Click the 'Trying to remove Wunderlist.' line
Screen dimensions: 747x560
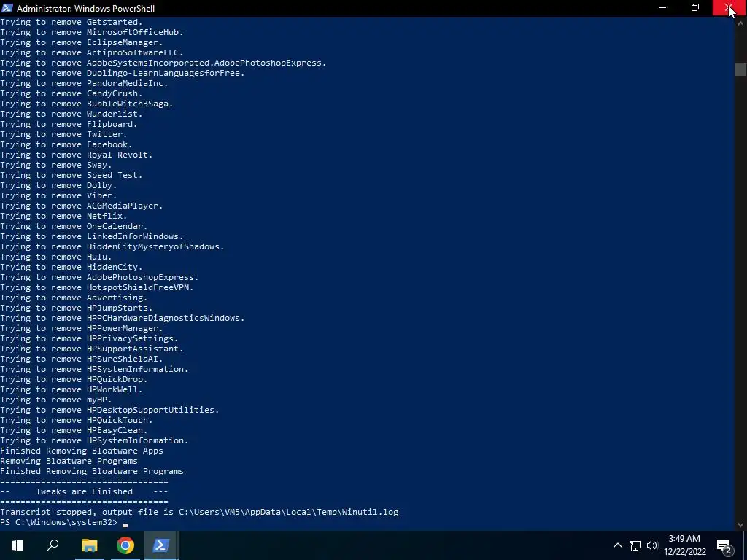[71, 114]
